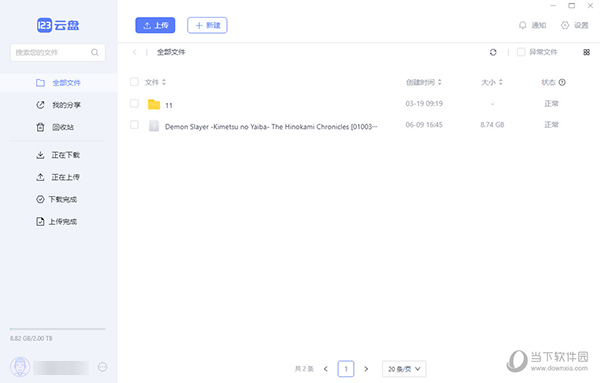Viewport: 600px width, 383px height.
Task: Check the box for Demon Slayer file
Action: pos(134,124)
